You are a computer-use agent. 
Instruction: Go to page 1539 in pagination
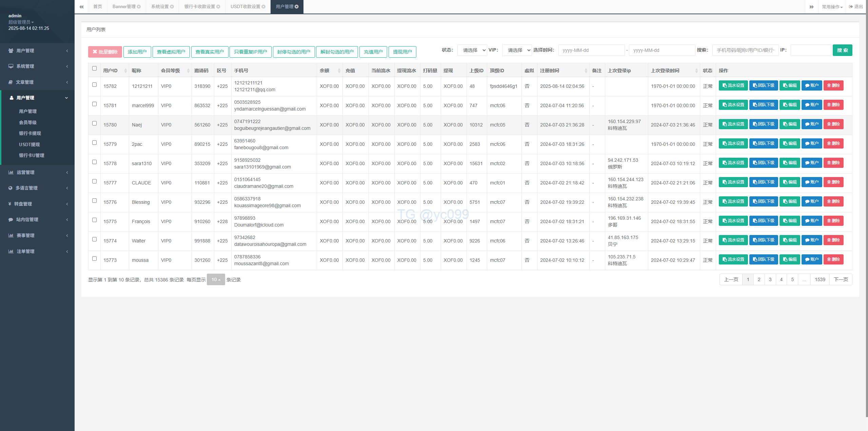(x=820, y=279)
